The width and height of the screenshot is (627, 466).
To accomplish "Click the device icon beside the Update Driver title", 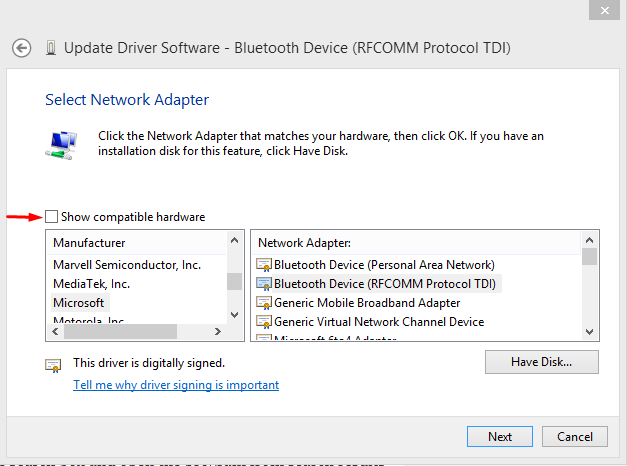I will 51,48.
